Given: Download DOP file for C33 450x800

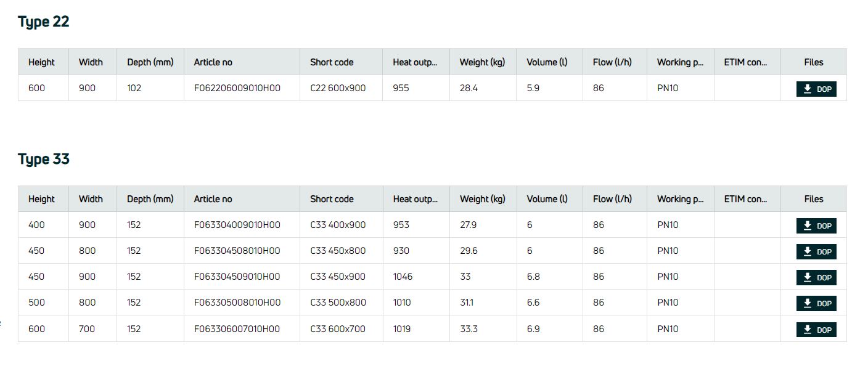Looking at the screenshot, I should pos(816,251).
